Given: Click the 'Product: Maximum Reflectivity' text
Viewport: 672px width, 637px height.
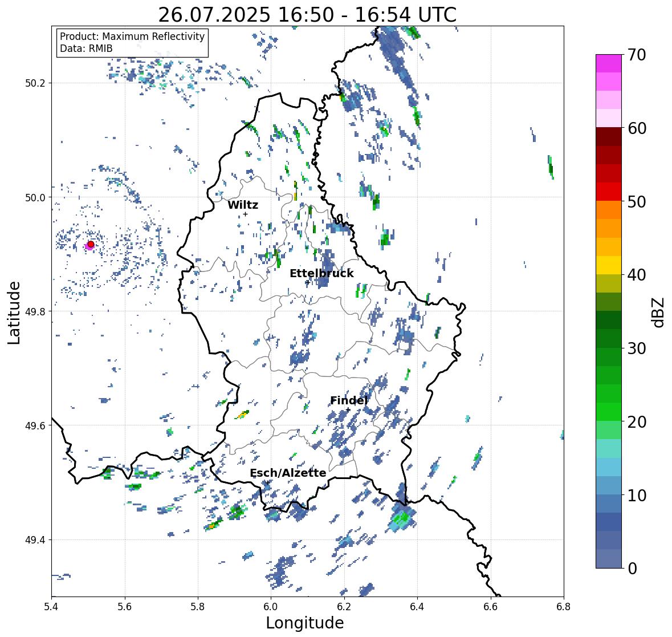Looking at the screenshot, I should [x=132, y=36].
